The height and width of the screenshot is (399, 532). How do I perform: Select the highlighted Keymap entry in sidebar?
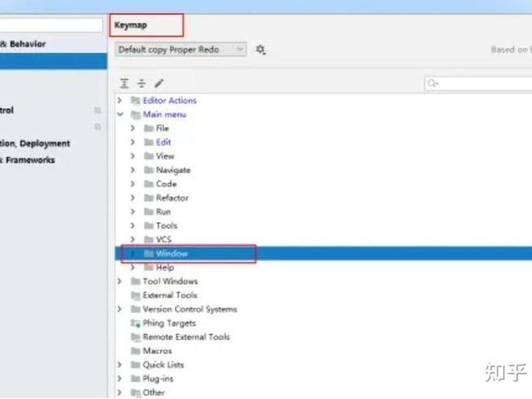[x=54, y=61]
